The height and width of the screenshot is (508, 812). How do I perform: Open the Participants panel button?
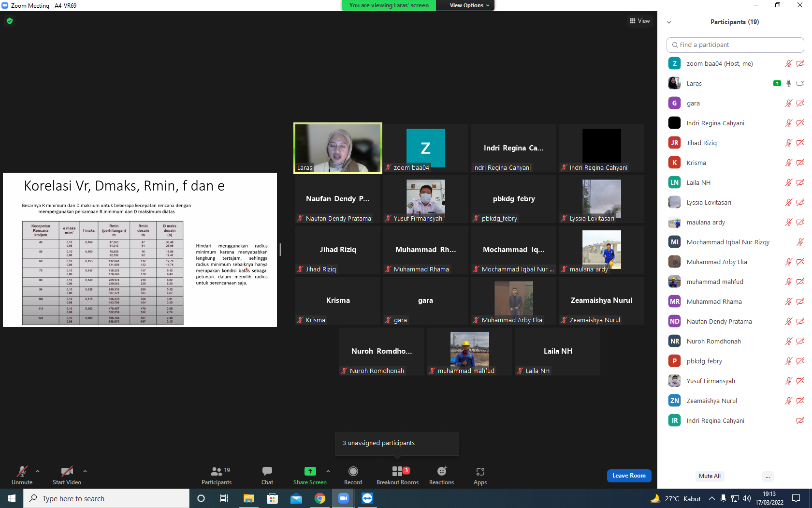217,476
